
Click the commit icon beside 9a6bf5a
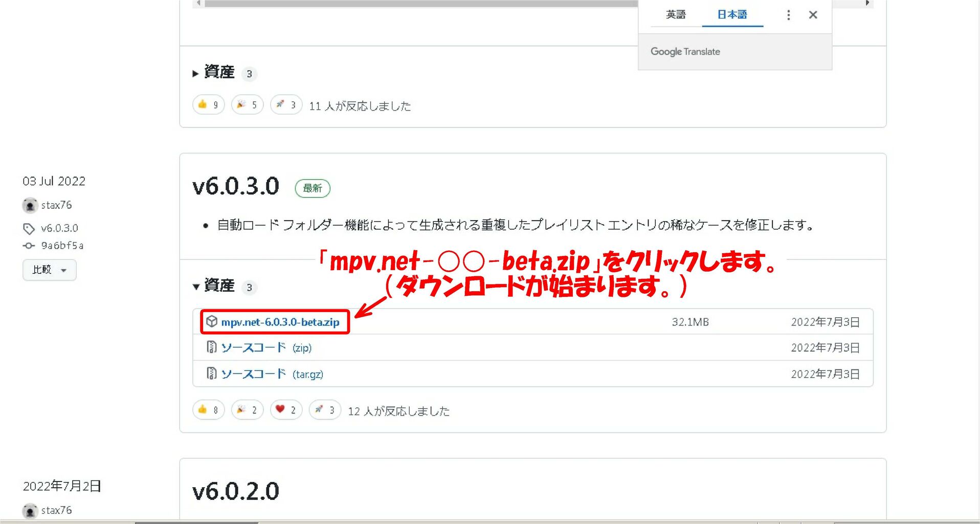click(x=30, y=246)
